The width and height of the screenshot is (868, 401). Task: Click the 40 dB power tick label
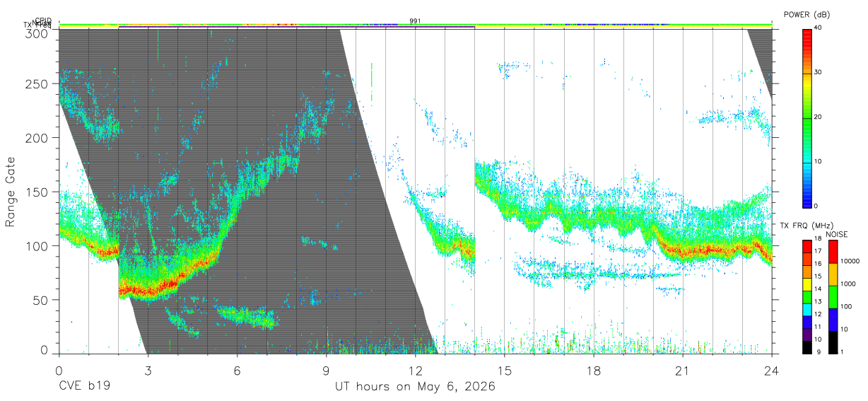819,28
